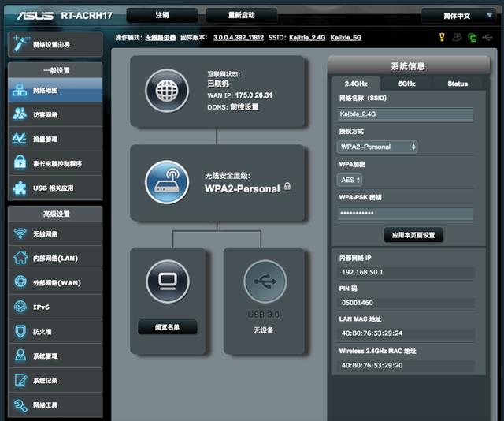
Task: Click the USB status icon at top right
Action: [487, 37]
